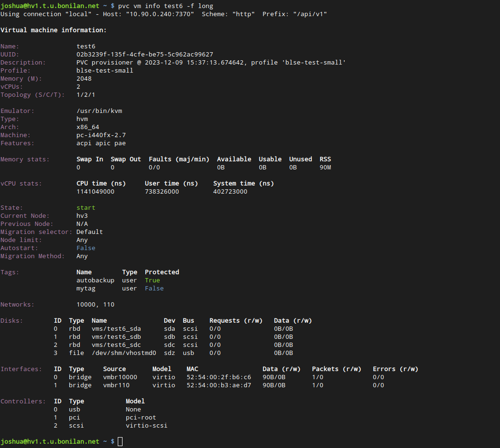The width and height of the screenshot is (500, 448).
Task: Place cursor at the empty shell prompt
Action: 120,441
